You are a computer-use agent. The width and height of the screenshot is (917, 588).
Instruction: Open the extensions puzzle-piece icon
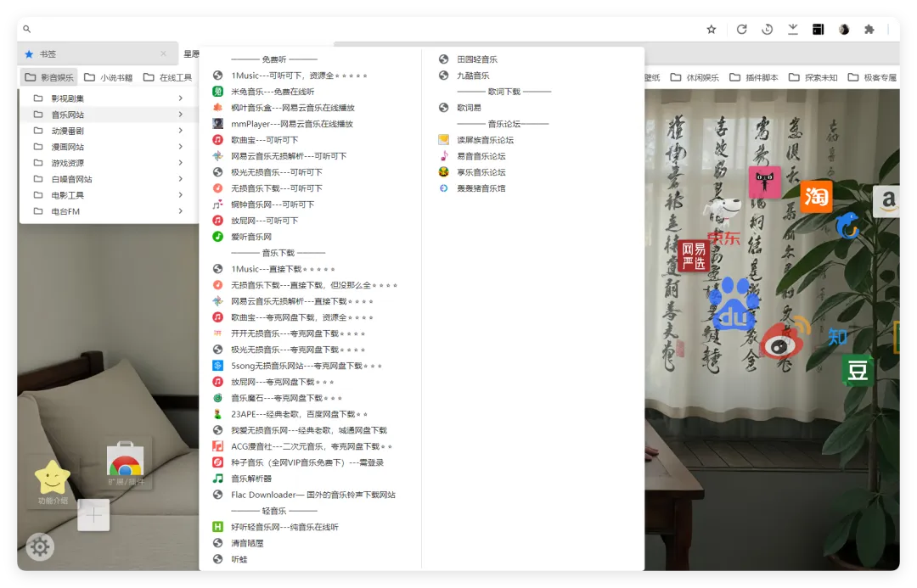click(x=869, y=29)
